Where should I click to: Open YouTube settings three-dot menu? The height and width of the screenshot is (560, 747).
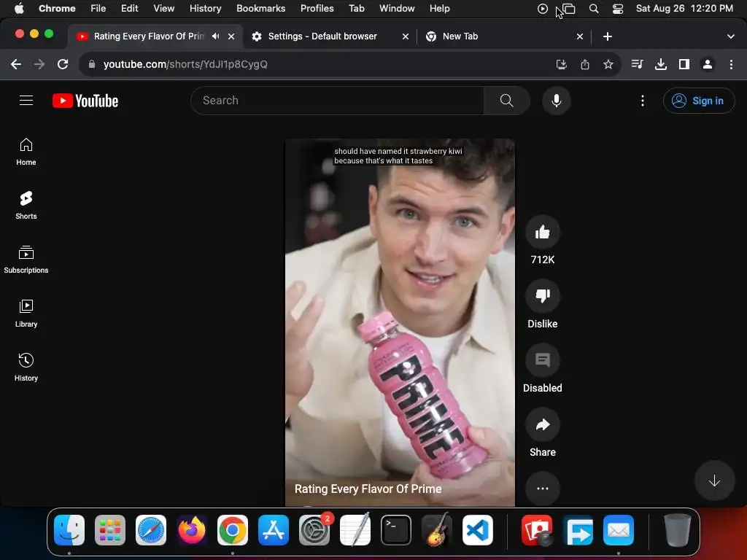click(x=642, y=101)
